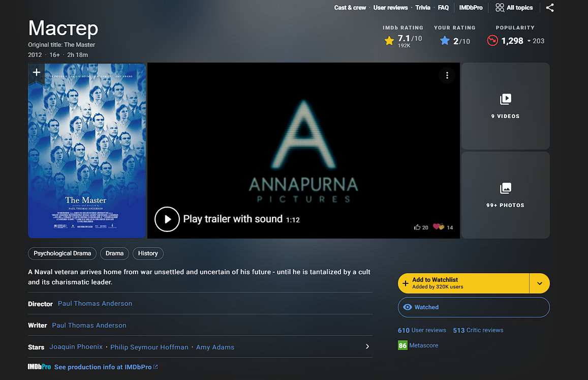Select the Psychological Drama genre chip

tap(62, 253)
